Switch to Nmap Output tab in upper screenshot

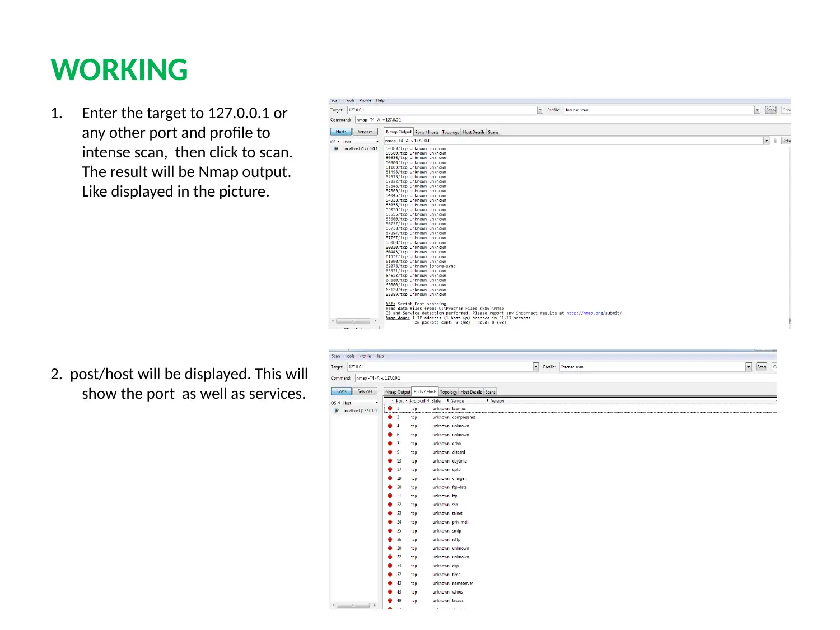(x=399, y=132)
